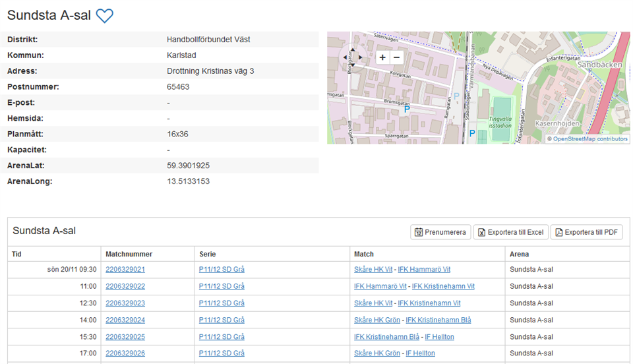Click the heart favorite icon beside Sundsta A-sal
Viewport: 633px width, 364px height.
(x=104, y=16)
